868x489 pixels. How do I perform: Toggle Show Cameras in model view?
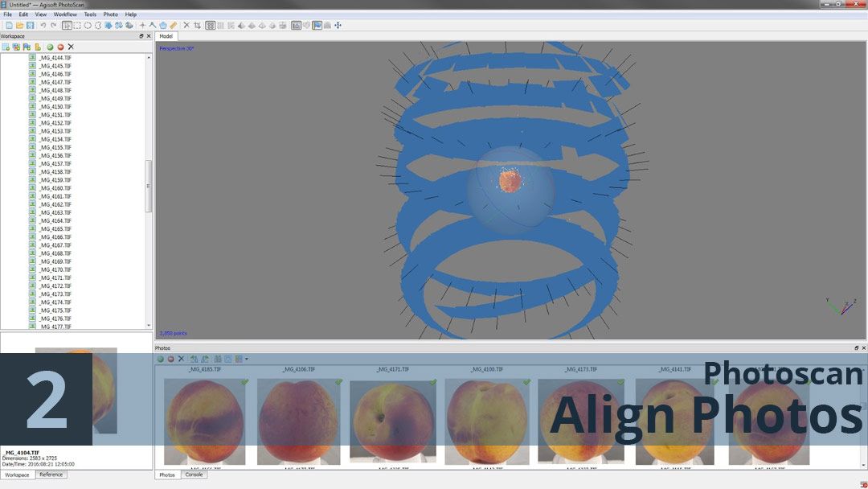(296, 26)
